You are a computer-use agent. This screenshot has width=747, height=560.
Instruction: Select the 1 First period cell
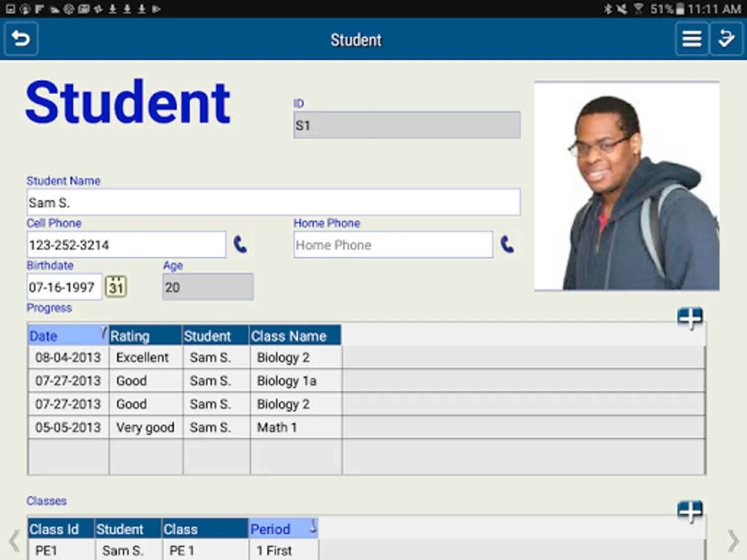pyautogui.click(x=284, y=550)
